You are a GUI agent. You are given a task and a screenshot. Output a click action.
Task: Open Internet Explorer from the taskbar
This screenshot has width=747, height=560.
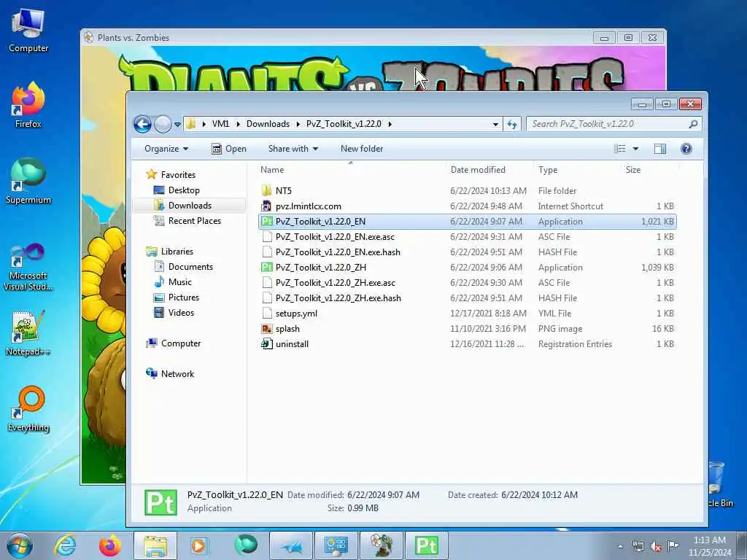(x=65, y=545)
